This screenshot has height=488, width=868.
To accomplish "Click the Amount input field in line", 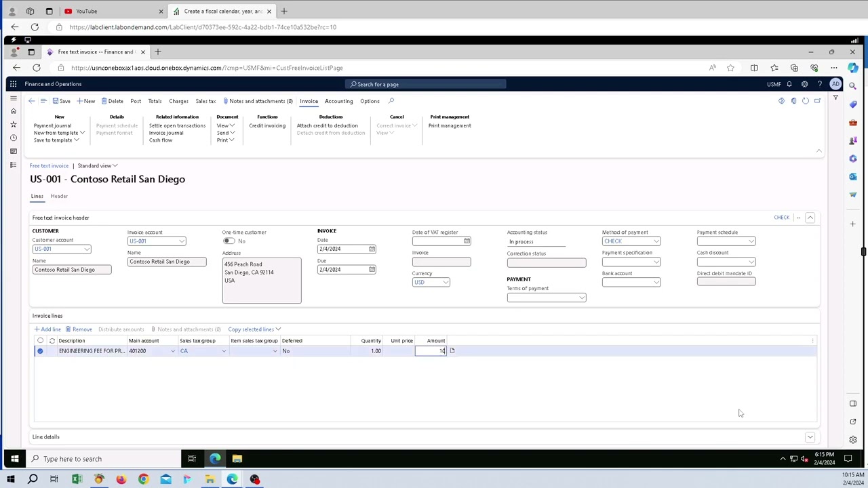I will click(431, 351).
